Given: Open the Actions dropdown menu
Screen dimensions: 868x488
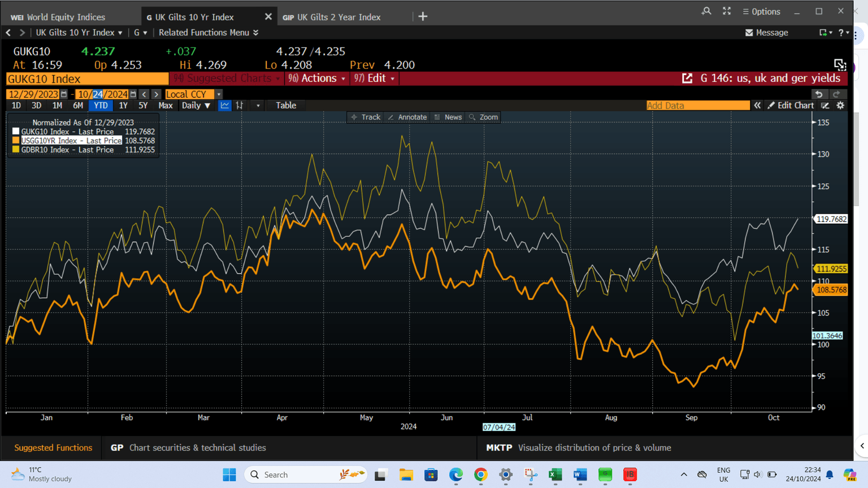Looking at the screenshot, I should (318, 79).
